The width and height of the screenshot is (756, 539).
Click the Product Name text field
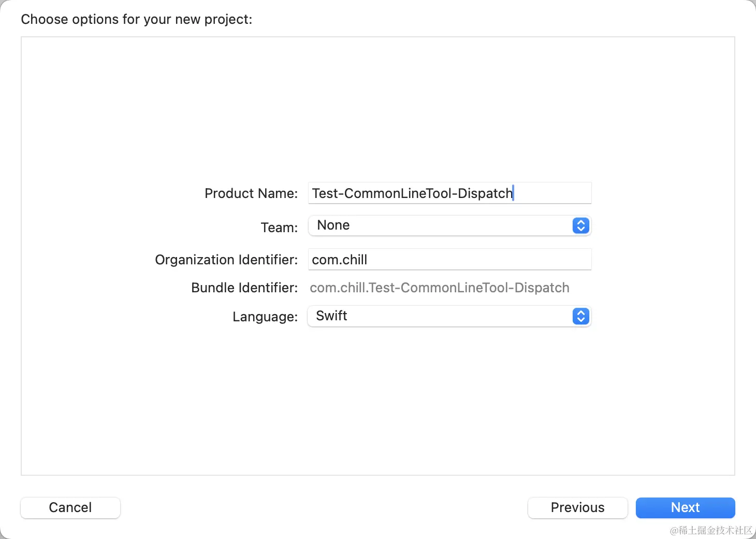click(449, 193)
